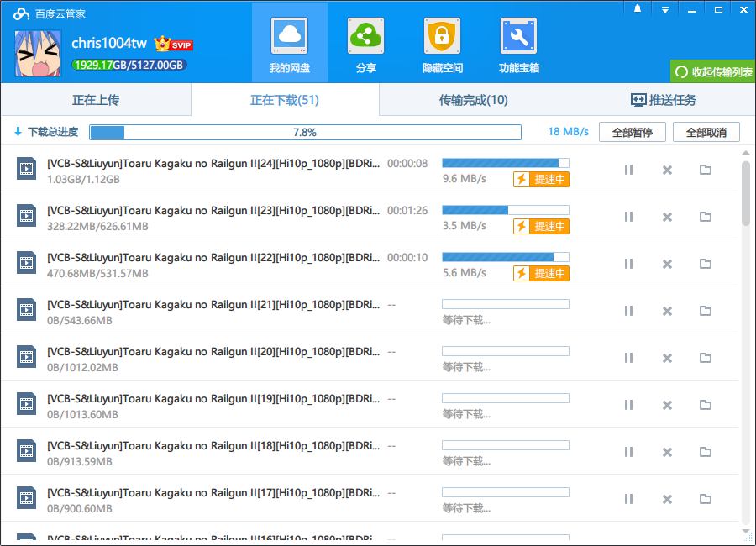Click 提速中 badge on Railgun II[22]

click(x=541, y=274)
